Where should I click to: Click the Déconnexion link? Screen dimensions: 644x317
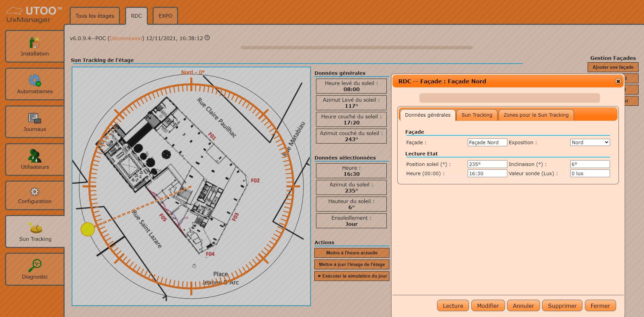[126, 38]
